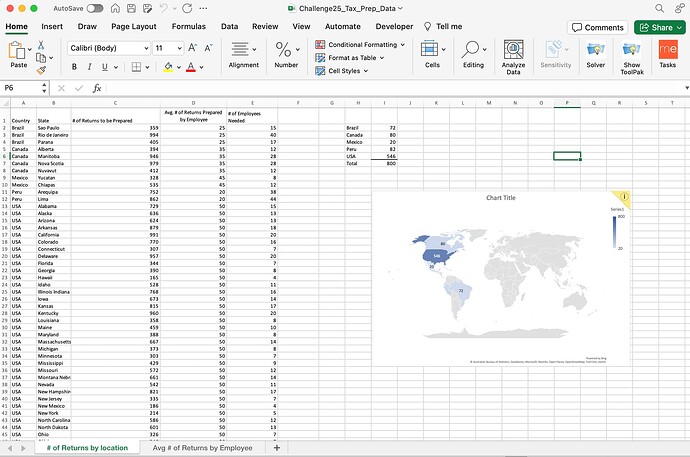Undo the last action
The image size is (690, 457).
tap(164, 8)
